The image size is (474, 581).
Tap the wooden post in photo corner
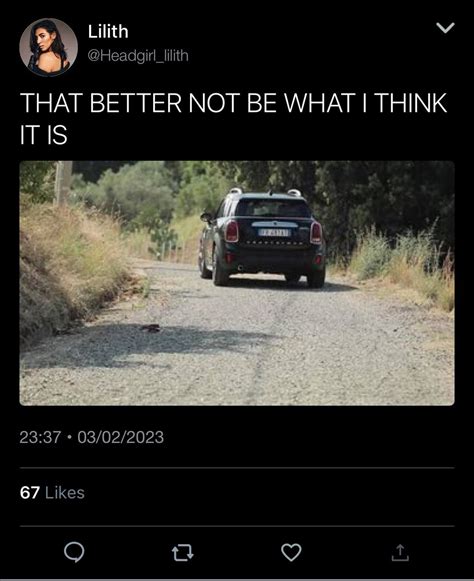point(64,183)
